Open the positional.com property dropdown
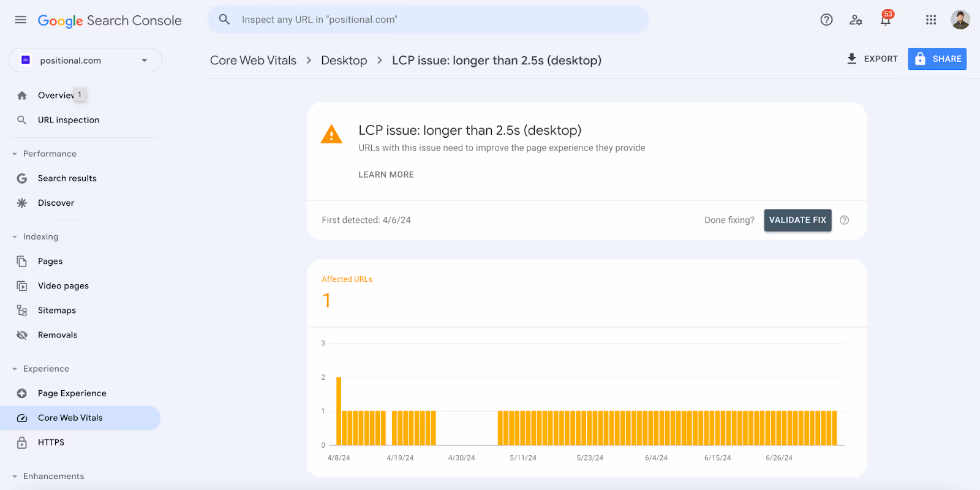The image size is (980, 490). (x=85, y=60)
